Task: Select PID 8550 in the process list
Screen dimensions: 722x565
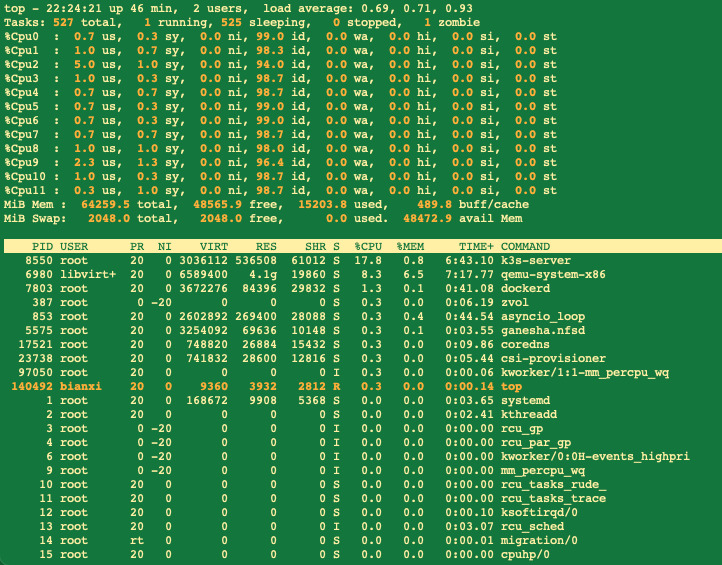Action: coord(39,261)
